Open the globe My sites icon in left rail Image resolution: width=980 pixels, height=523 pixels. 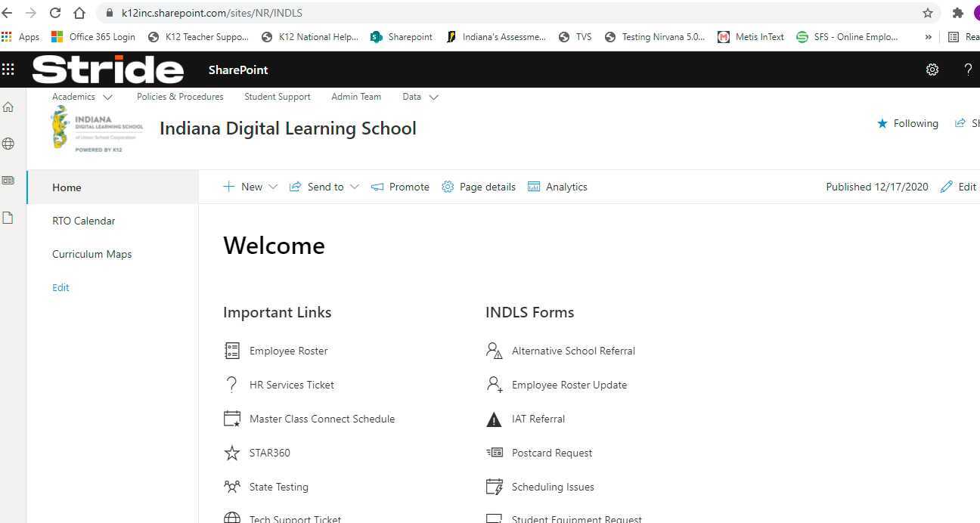click(x=8, y=144)
